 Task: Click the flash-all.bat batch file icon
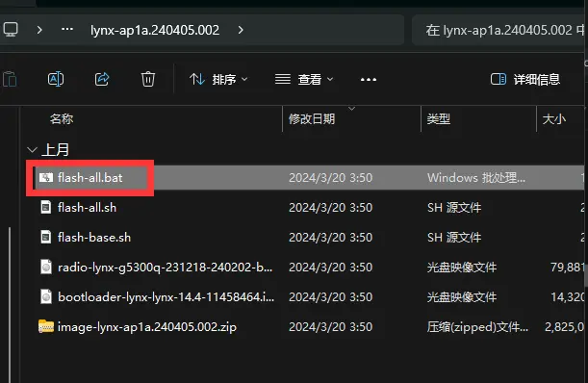[x=46, y=177]
